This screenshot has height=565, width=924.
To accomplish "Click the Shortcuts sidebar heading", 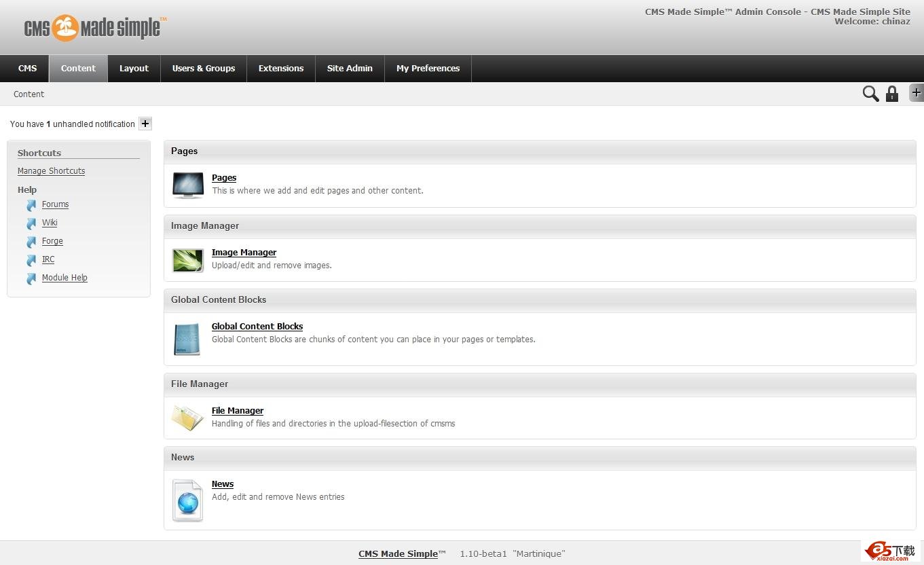I will coord(39,153).
